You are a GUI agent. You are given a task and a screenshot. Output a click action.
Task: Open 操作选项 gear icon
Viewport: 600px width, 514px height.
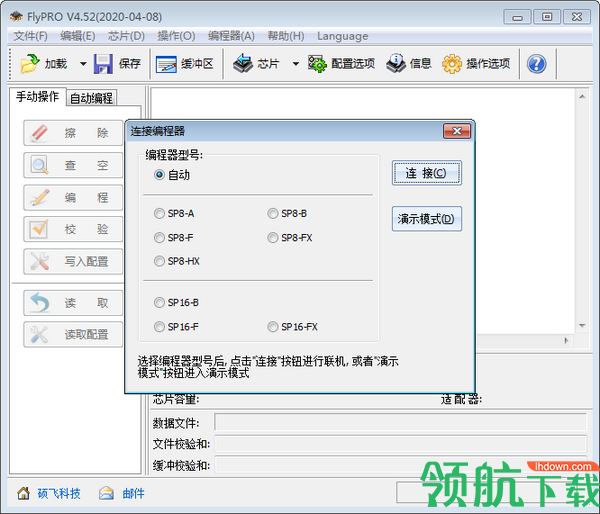[x=452, y=64]
